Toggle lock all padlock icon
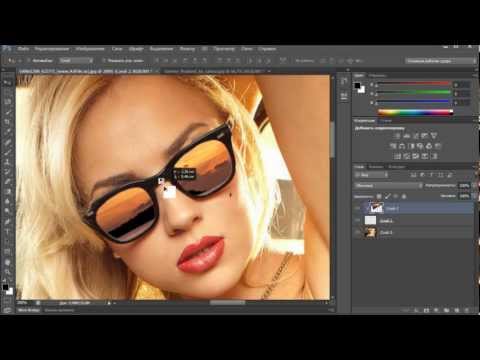 [x=404, y=196]
